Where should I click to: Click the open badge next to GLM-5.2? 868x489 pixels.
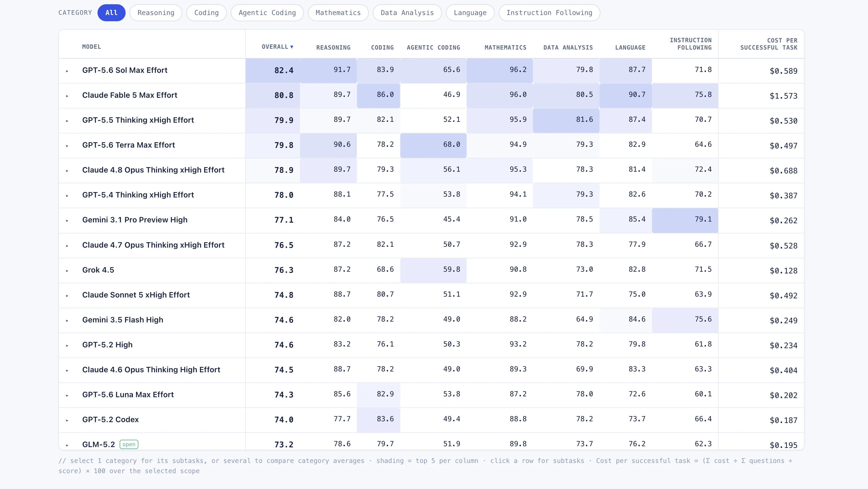(129, 444)
